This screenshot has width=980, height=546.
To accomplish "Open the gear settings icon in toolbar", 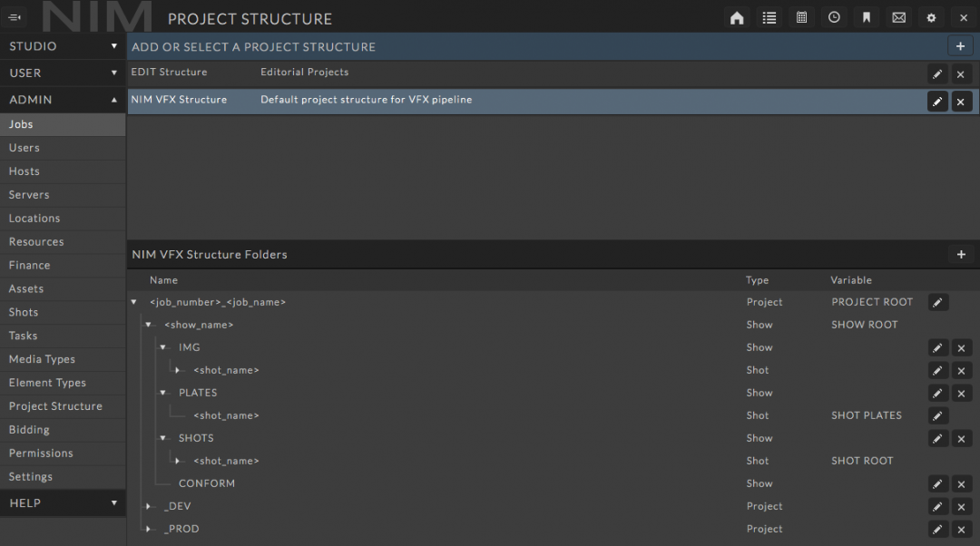I will coord(931,17).
